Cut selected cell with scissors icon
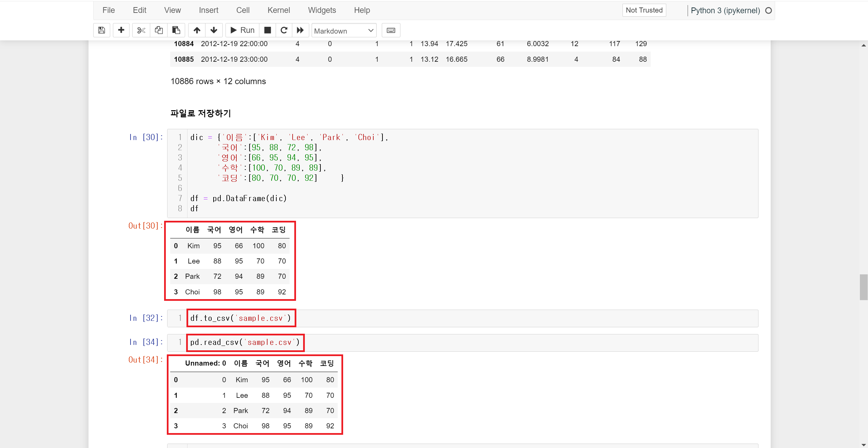The width and height of the screenshot is (868, 448). coord(141,30)
